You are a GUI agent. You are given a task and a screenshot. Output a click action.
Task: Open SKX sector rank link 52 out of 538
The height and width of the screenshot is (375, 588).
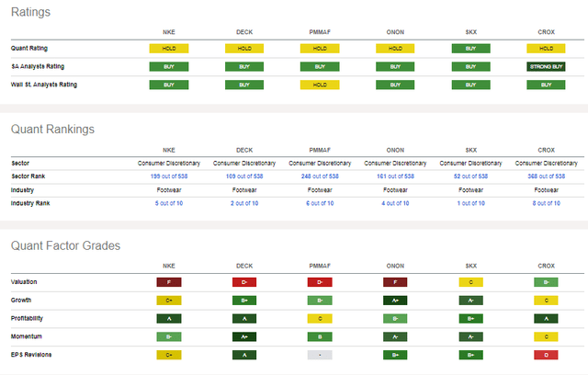[470, 176]
